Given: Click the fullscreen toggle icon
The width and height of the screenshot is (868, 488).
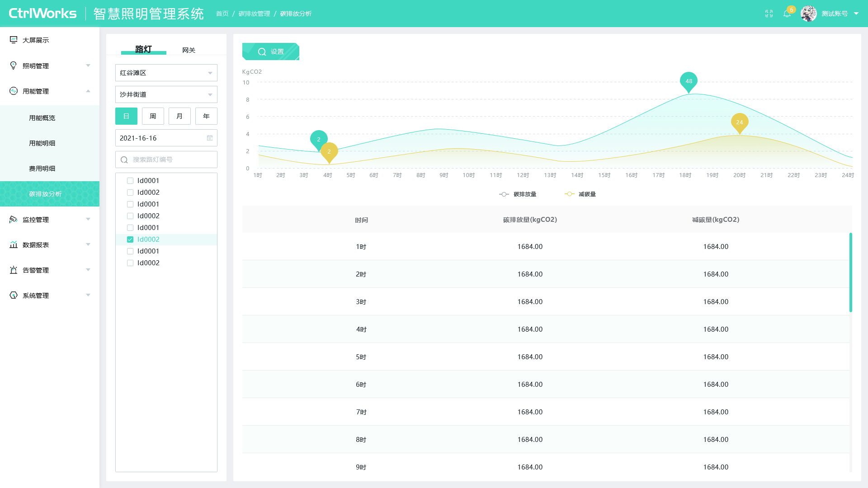Looking at the screenshot, I should 769,14.
